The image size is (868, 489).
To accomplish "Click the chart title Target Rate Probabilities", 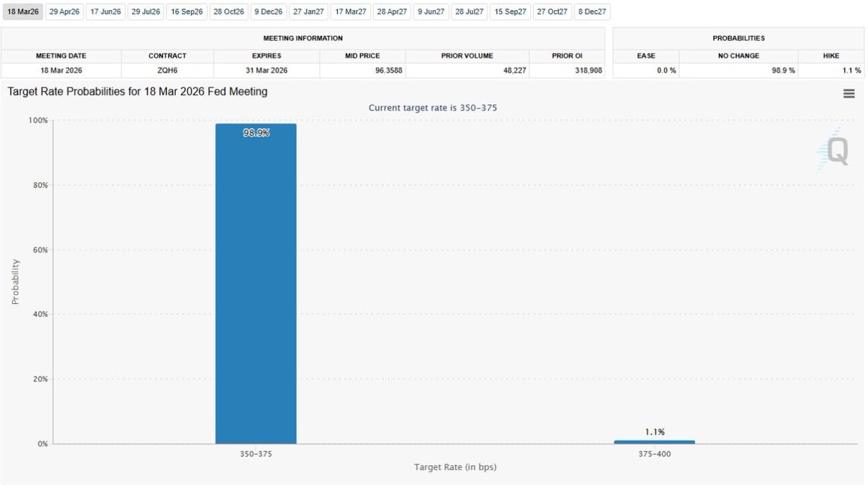I will [x=137, y=91].
